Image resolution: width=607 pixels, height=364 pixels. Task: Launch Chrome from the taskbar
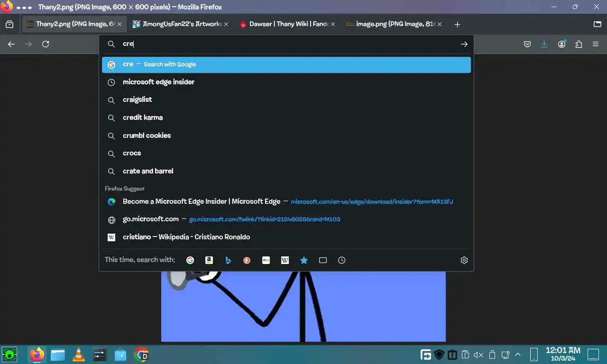point(142,354)
